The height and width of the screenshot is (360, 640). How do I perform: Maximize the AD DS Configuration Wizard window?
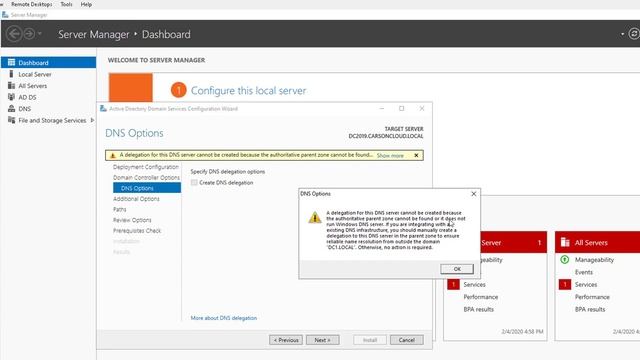pos(402,109)
